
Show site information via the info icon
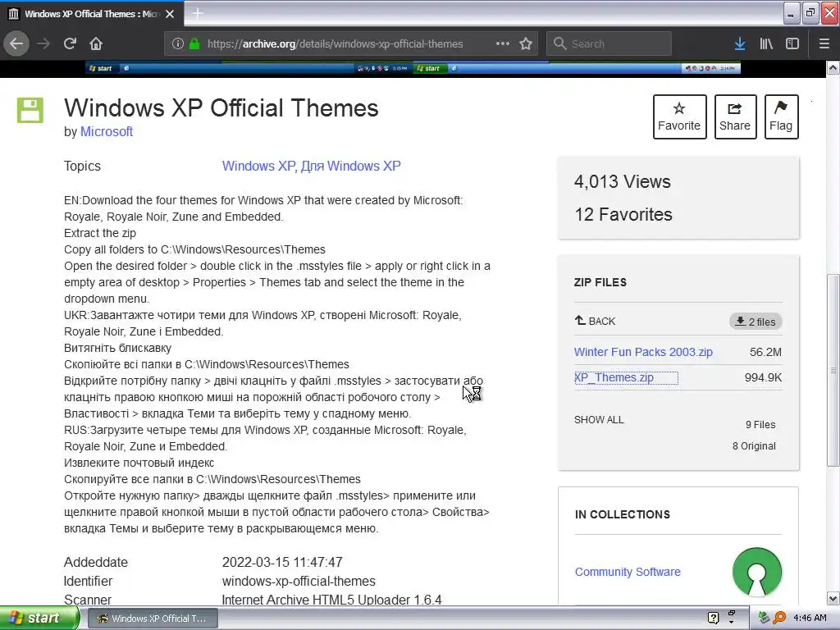(x=178, y=43)
